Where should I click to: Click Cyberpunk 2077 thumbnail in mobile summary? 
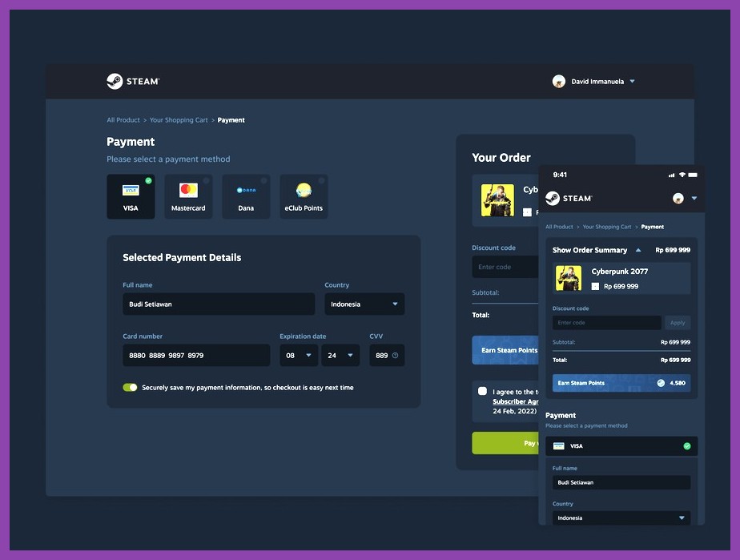point(569,278)
